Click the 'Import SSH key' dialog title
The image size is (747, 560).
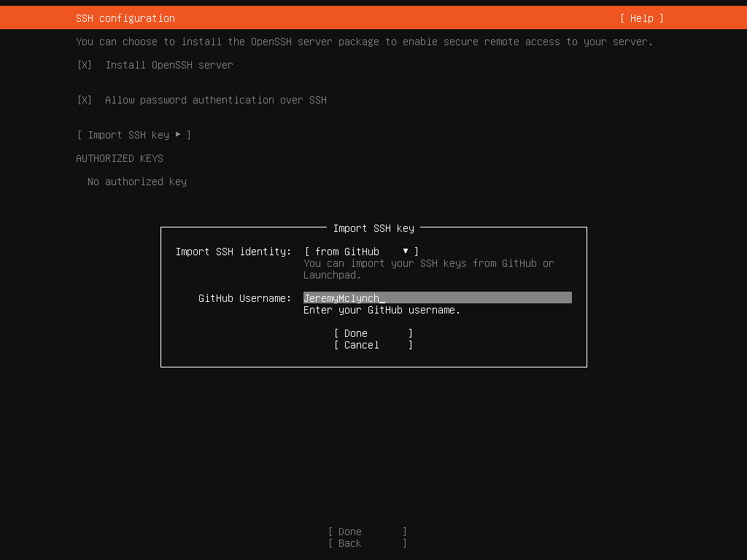[x=373, y=228]
